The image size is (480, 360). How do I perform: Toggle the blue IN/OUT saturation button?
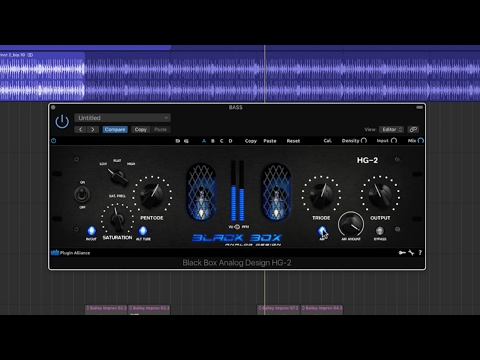pos(91,231)
